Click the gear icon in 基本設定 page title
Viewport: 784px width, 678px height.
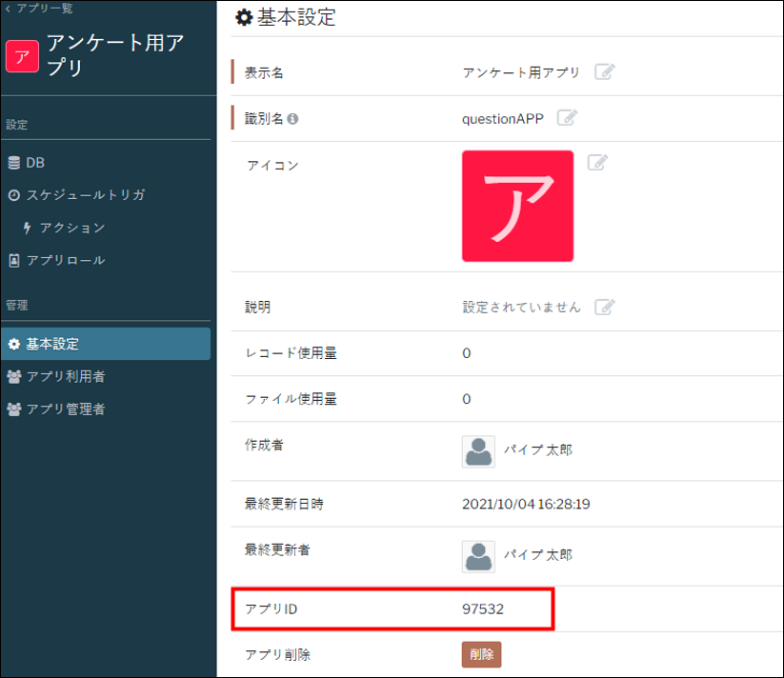[x=244, y=17]
